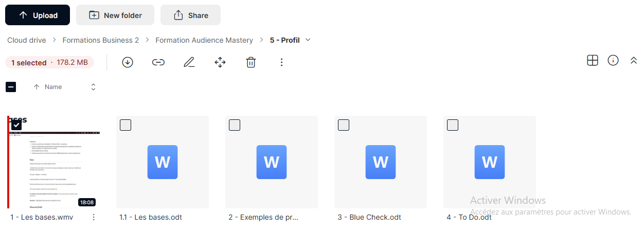Open the Name sort order dropdown arrows
Viewport: 644px width, 230px height.
pyautogui.click(x=93, y=87)
